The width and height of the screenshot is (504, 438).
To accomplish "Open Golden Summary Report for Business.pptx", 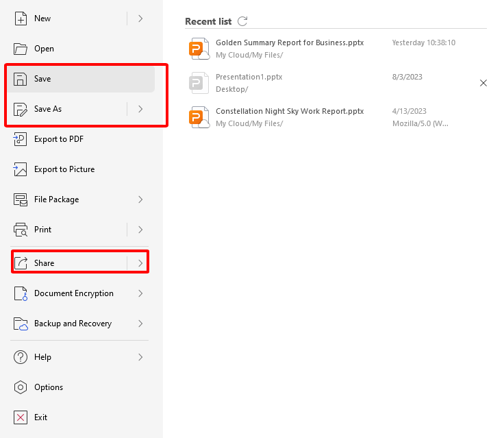I will (289, 42).
